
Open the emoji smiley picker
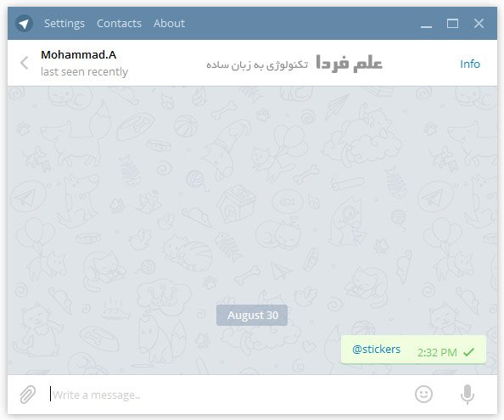pos(423,394)
